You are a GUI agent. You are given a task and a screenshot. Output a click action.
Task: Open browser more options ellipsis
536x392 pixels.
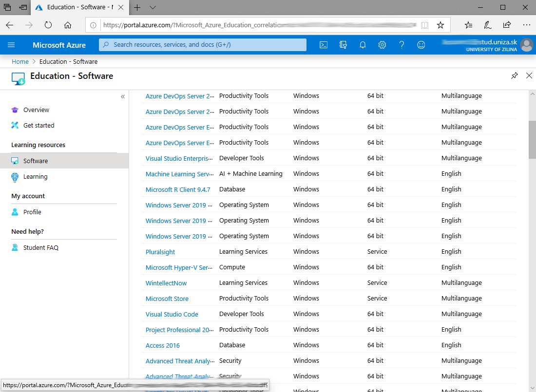pos(526,25)
